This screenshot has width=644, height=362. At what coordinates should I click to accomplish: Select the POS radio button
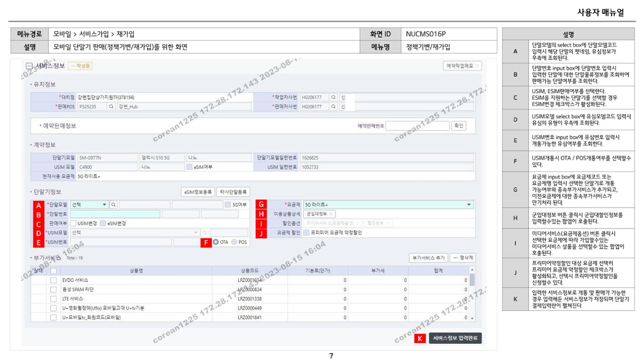234,242
